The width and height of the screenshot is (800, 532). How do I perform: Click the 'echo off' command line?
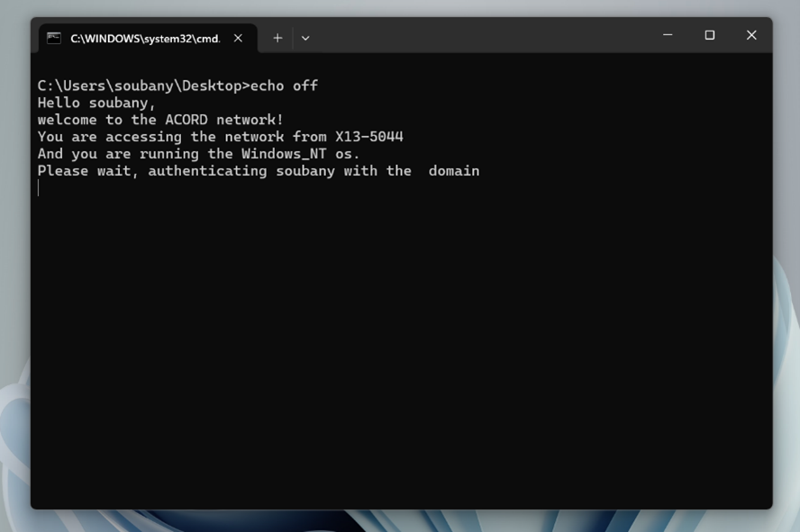point(283,86)
